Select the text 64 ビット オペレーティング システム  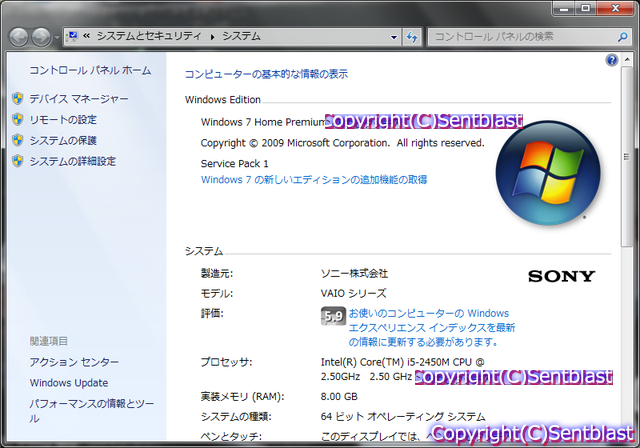click(403, 417)
